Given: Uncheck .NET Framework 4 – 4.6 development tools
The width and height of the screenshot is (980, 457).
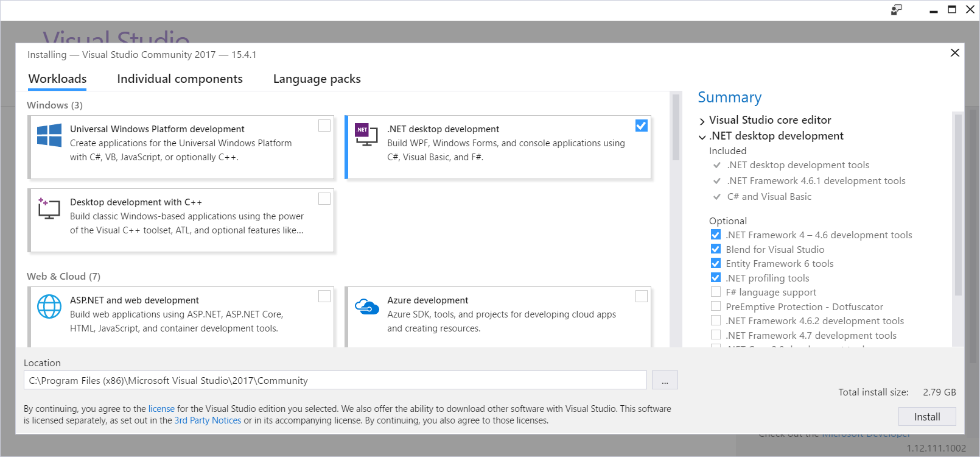Looking at the screenshot, I should click(x=716, y=235).
